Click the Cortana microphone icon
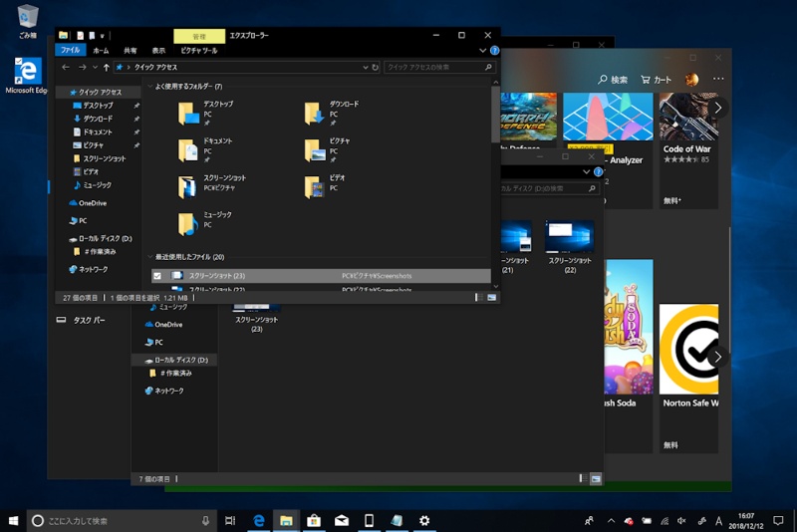The height and width of the screenshot is (532, 797). click(205, 520)
